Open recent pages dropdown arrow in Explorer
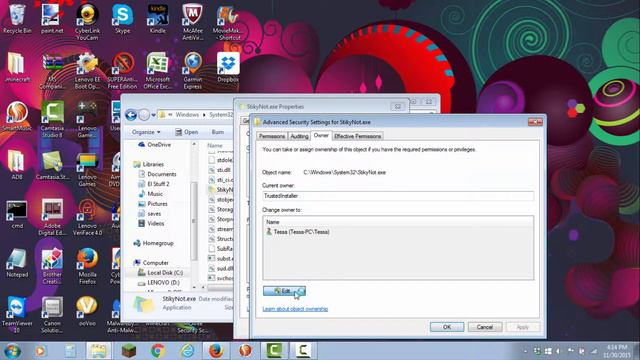This screenshot has height=360, width=640. pos(153,115)
